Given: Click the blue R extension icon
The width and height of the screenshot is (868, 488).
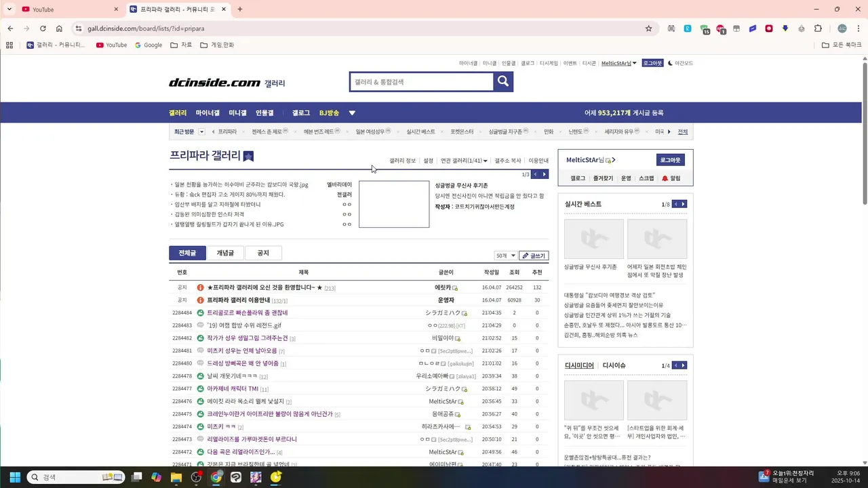Looking at the screenshot, I should [688, 28].
